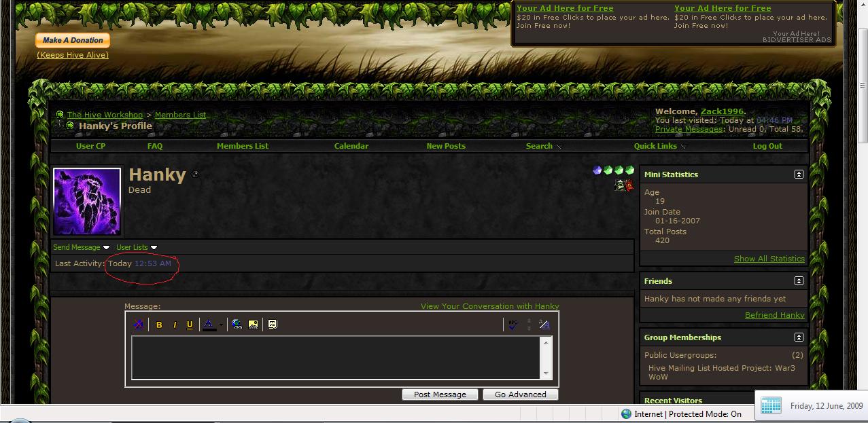Viewport: 868px width, 423px height.
Task: Click the Keeps Hive Alive link
Action: click(x=73, y=55)
